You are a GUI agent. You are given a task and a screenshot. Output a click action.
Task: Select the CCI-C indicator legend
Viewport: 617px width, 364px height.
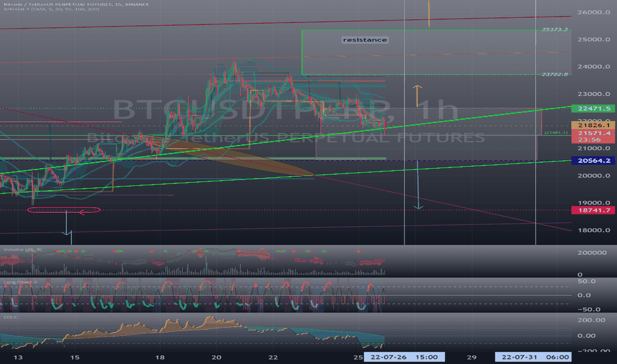tap(10, 317)
